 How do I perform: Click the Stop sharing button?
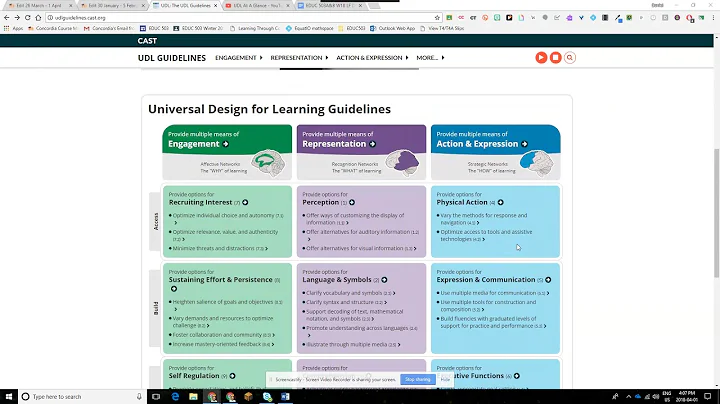click(418, 380)
